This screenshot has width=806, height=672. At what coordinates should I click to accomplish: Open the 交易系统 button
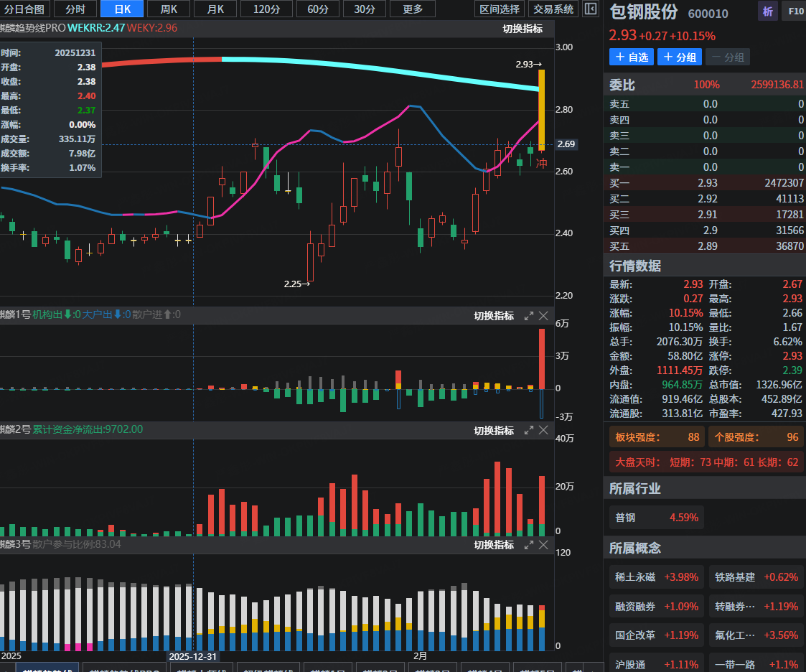coord(553,9)
